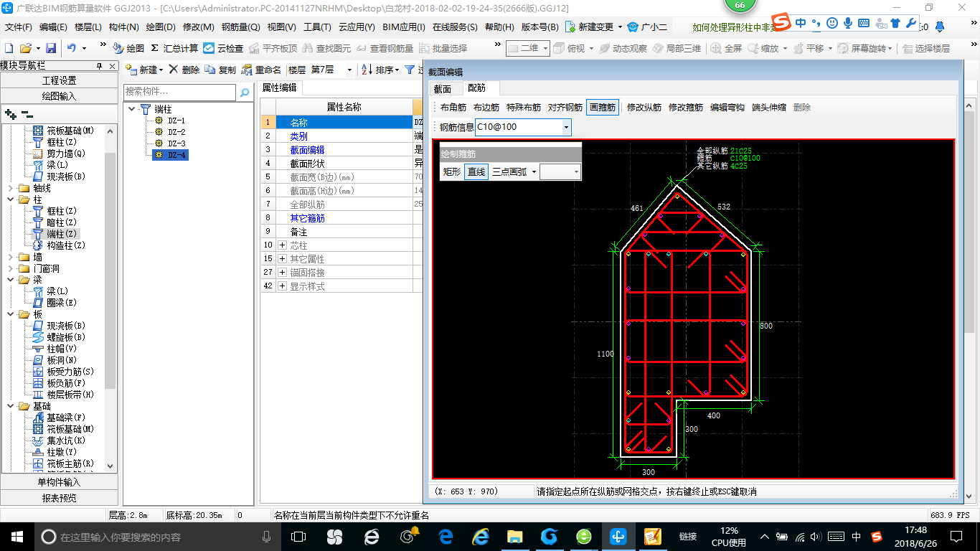The image size is (980, 551).
Task: Click 重命名 rename component button
Action: point(262,70)
